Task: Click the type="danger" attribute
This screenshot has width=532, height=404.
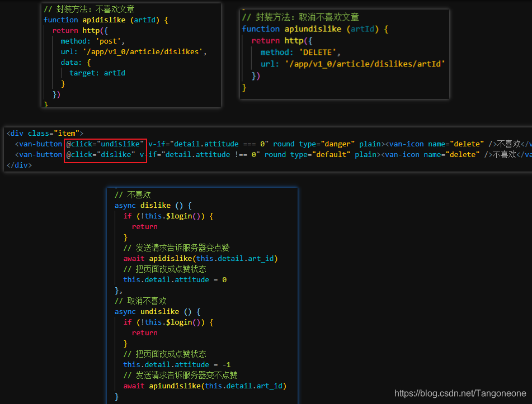Action: pyautogui.click(x=327, y=144)
